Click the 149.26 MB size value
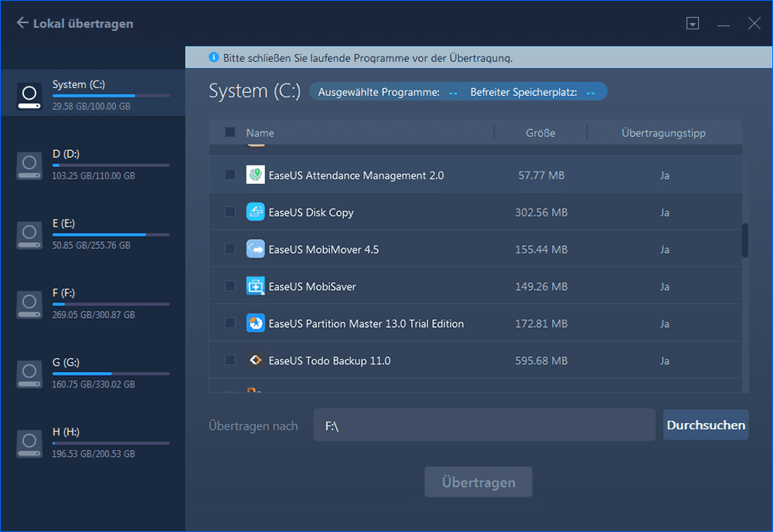773x532 pixels. 541,286
